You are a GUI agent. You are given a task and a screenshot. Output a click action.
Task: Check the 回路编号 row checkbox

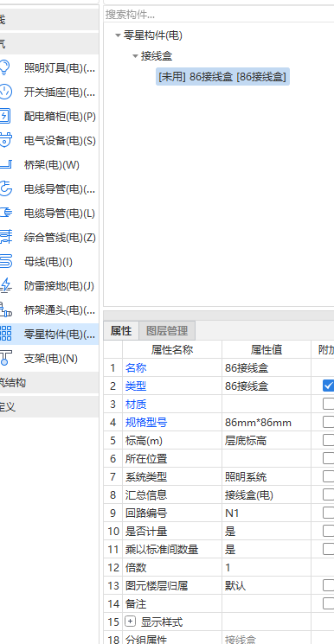click(328, 513)
